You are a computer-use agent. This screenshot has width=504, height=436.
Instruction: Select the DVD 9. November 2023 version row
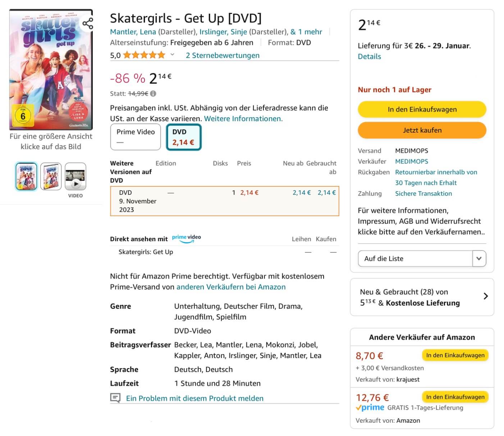point(225,201)
